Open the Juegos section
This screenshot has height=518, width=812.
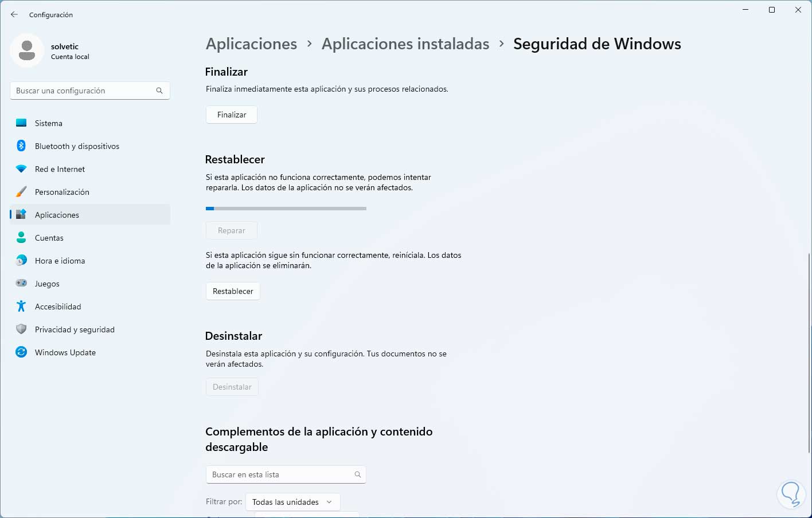click(90, 284)
